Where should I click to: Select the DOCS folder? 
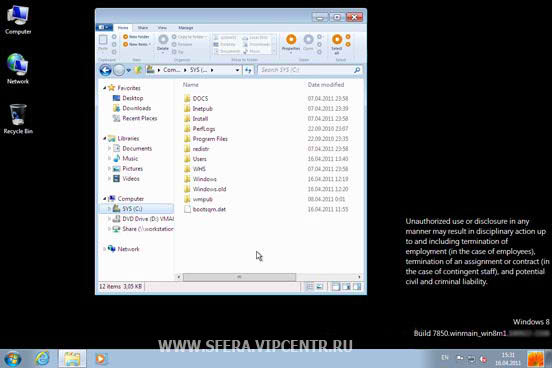pyautogui.click(x=196, y=99)
